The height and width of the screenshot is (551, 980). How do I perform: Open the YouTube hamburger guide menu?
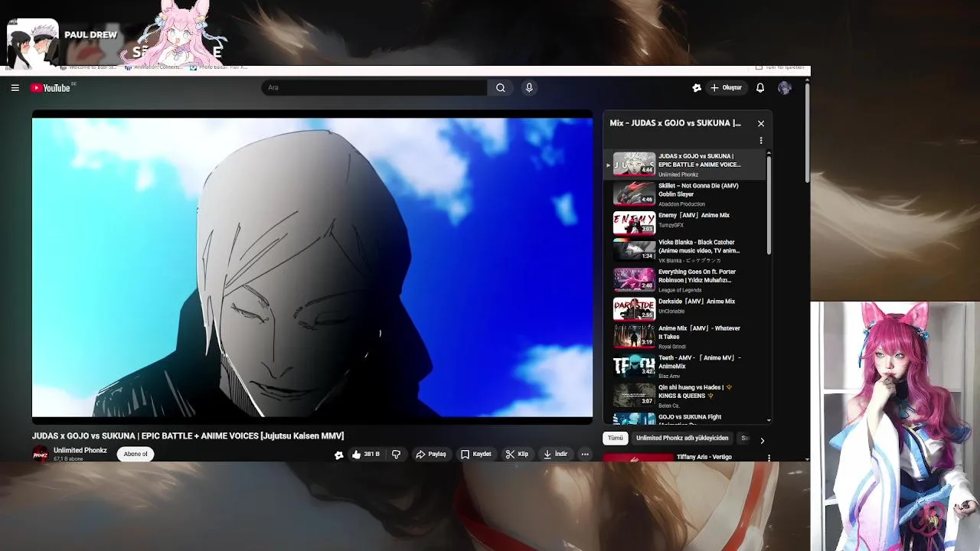[15, 88]
